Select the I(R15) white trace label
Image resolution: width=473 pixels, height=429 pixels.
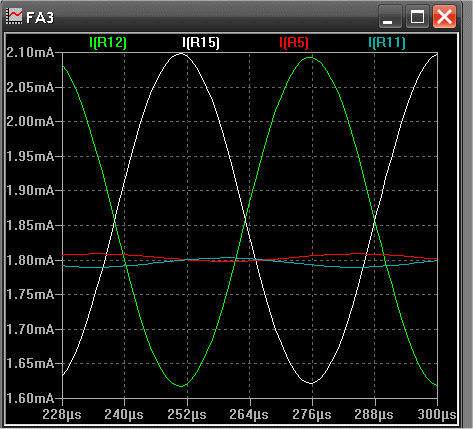click(201, 43)
